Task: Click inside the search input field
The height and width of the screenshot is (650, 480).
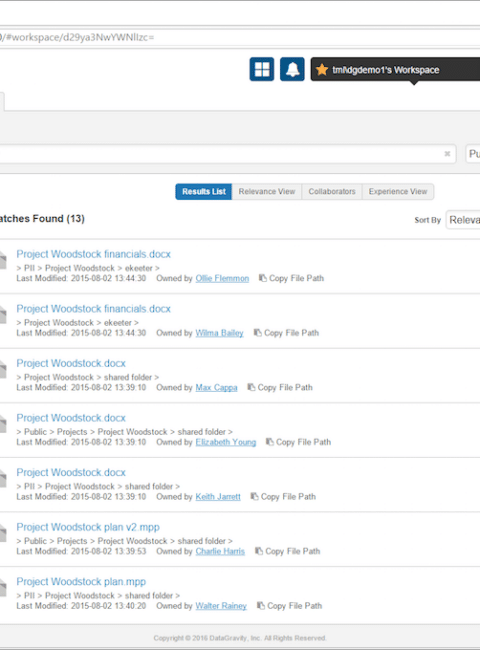Action: pos(227,154)
